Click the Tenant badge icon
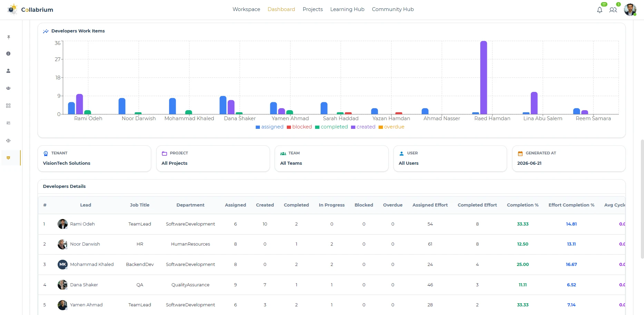The image size is (644, 315). point(46,153)
